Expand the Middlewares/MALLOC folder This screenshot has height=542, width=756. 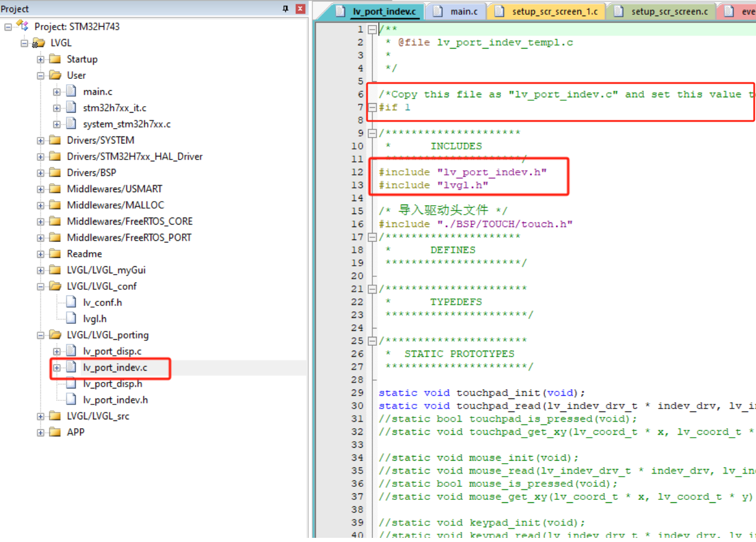[x=40, y=205]
